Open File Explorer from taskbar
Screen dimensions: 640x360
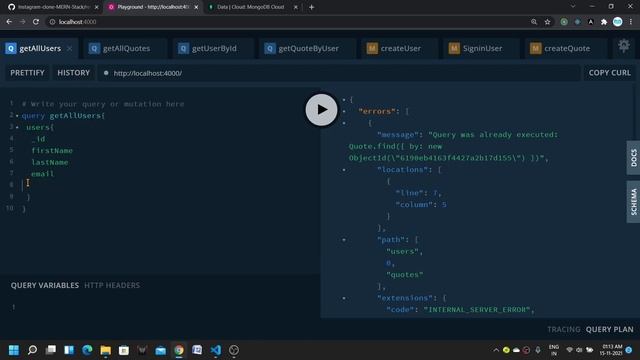click(x=106, y=350)
